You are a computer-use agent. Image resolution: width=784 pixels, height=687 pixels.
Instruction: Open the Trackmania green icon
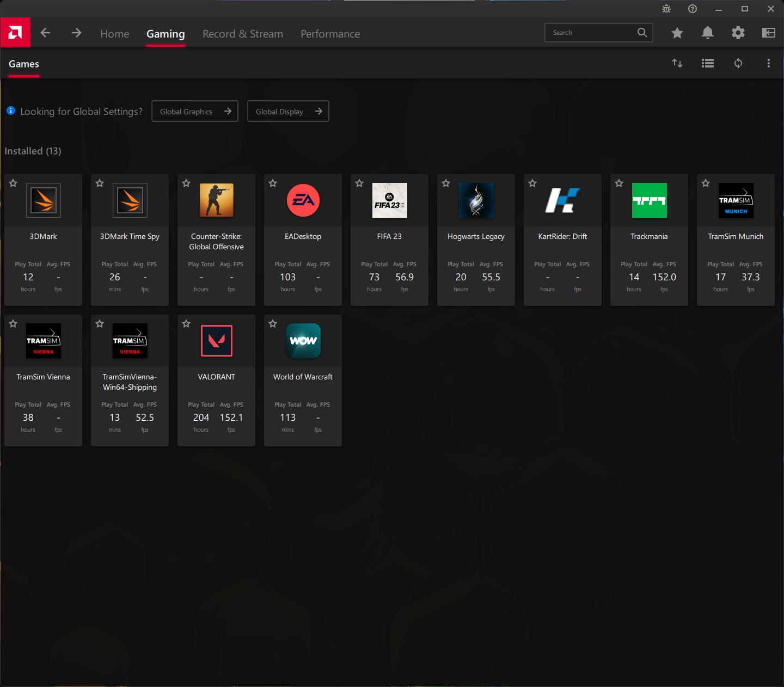click(x=650, y=200)
